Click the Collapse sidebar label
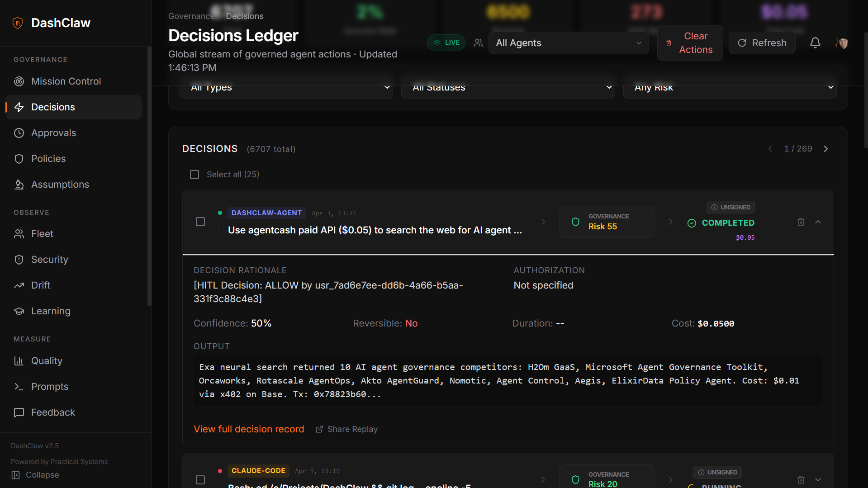The height and width of the screenshot is (488, 868). point(43,475)
